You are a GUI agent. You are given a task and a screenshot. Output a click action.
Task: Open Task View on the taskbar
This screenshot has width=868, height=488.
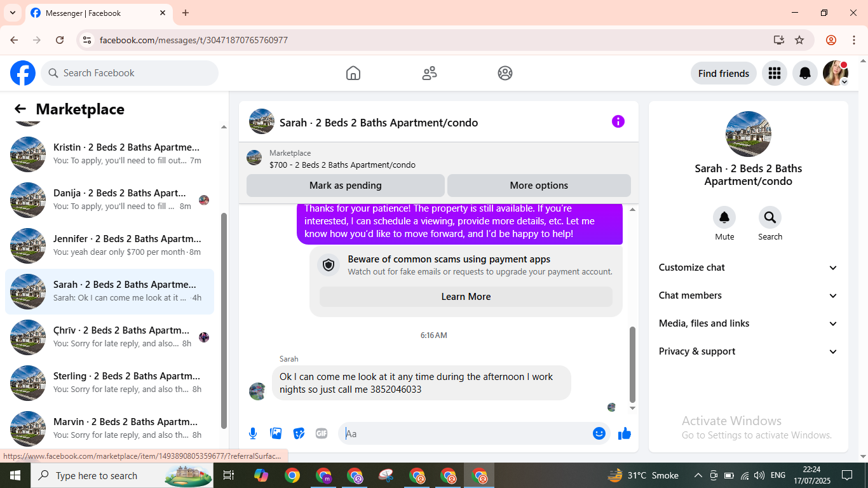click(229, 475)
